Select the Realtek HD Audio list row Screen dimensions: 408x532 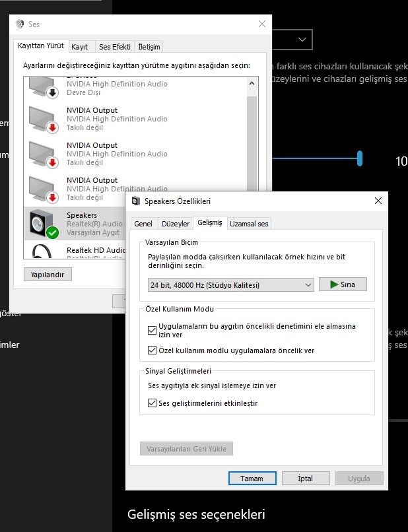point(75,249)
